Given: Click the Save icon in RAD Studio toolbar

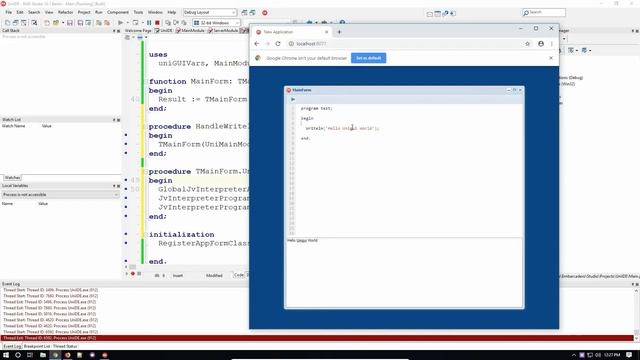Looking at the screenshot, I should click(70, 23).
